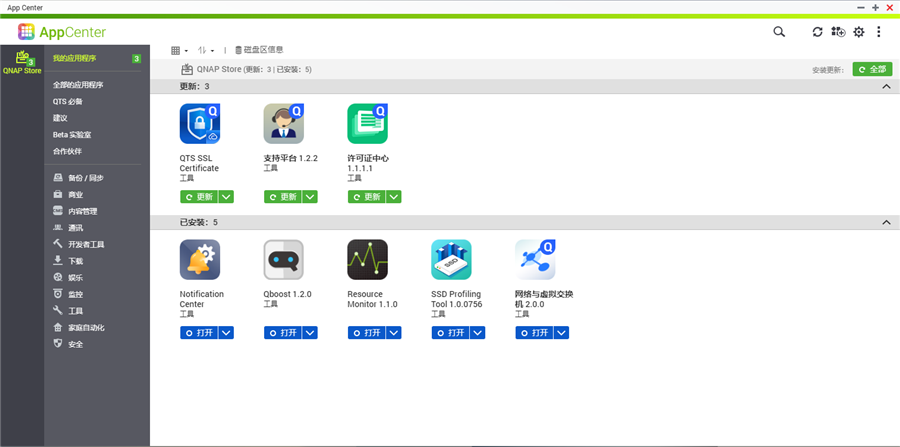
Task: Click the Resource Monitor app icon
Action: pos(367,260)
